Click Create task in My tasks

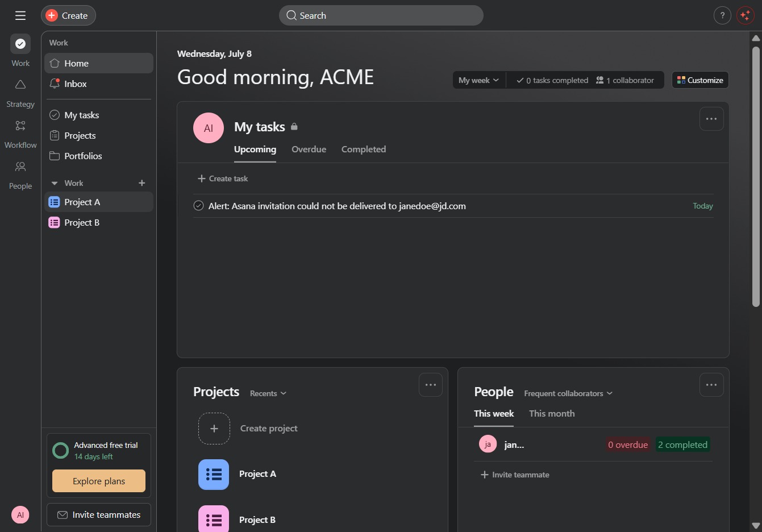click(223, 178)
